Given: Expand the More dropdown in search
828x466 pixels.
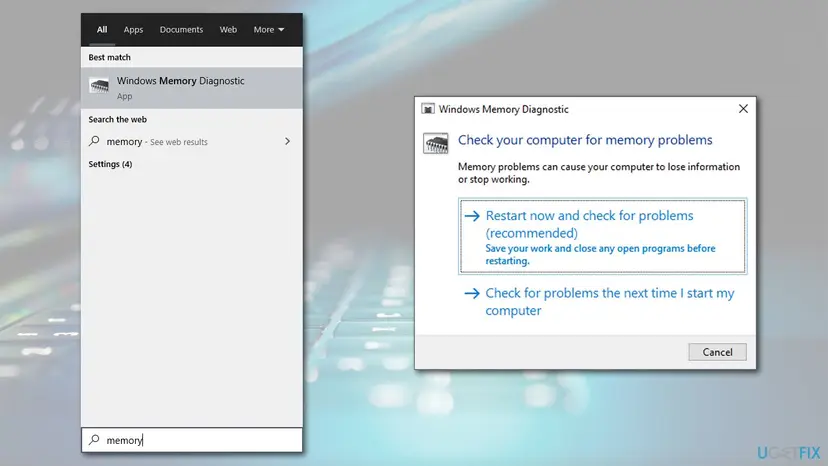Looking at the screenshot, I should 269,30.
